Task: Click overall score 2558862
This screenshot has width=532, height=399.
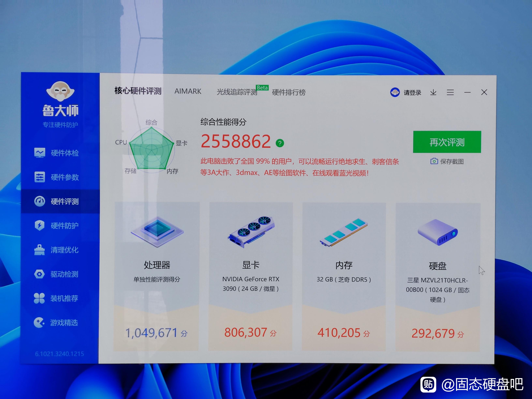Action: tap(236, 141)
